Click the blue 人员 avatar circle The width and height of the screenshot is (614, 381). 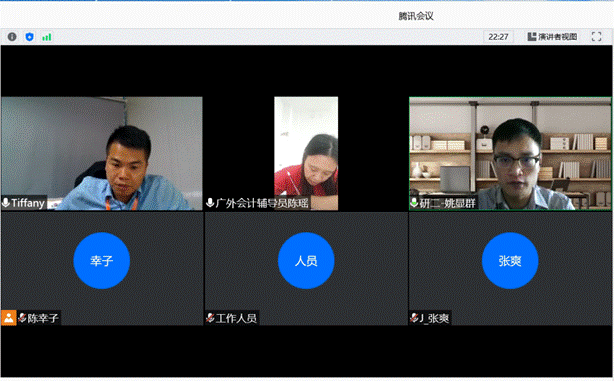click(x=306, y=261)
